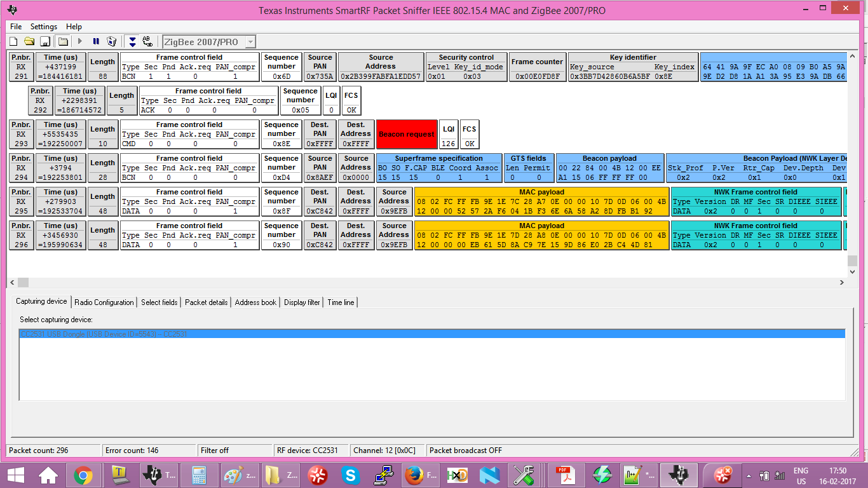
Task: Select the P.nbr. cell of packet 296
Action: pyautogui.click(x=21, y=235)
